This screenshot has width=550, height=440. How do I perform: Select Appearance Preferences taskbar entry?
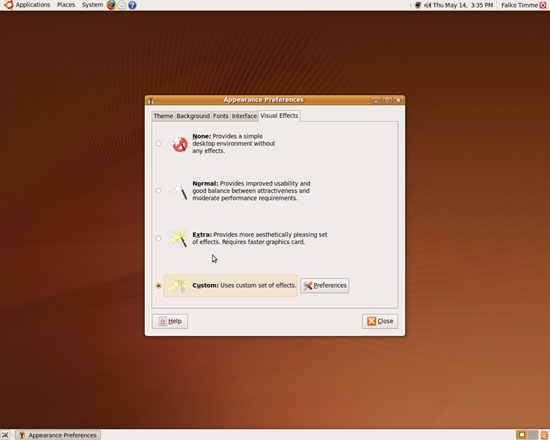tap(58, 435)
